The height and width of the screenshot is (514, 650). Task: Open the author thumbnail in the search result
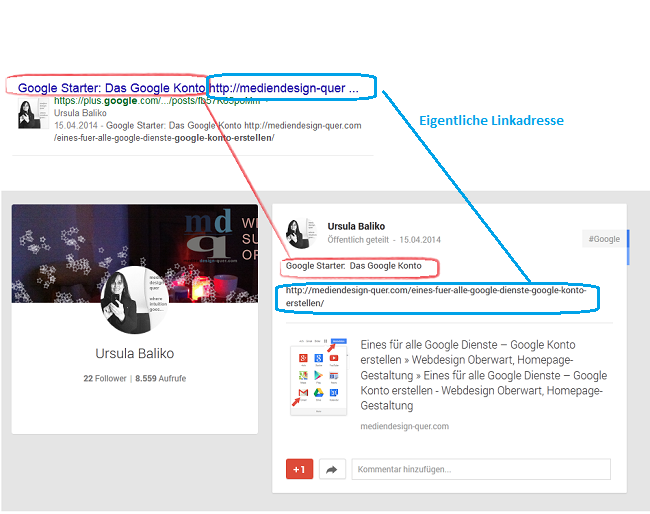pos(33,114)
